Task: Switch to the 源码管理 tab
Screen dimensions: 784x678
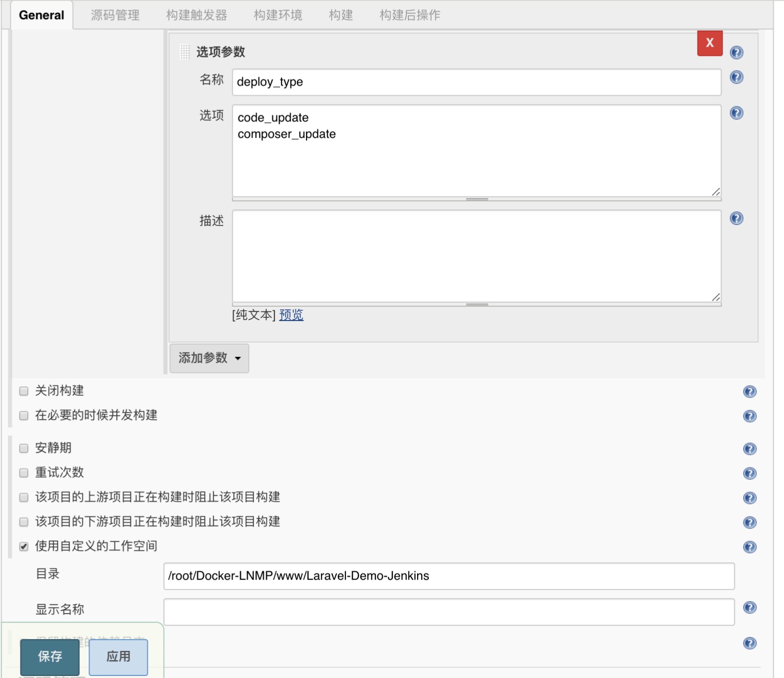Action: (x=115, y=15)
